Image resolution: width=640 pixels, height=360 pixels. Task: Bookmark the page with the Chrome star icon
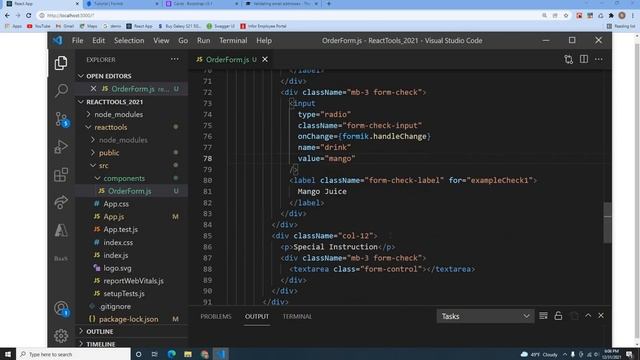566,16
